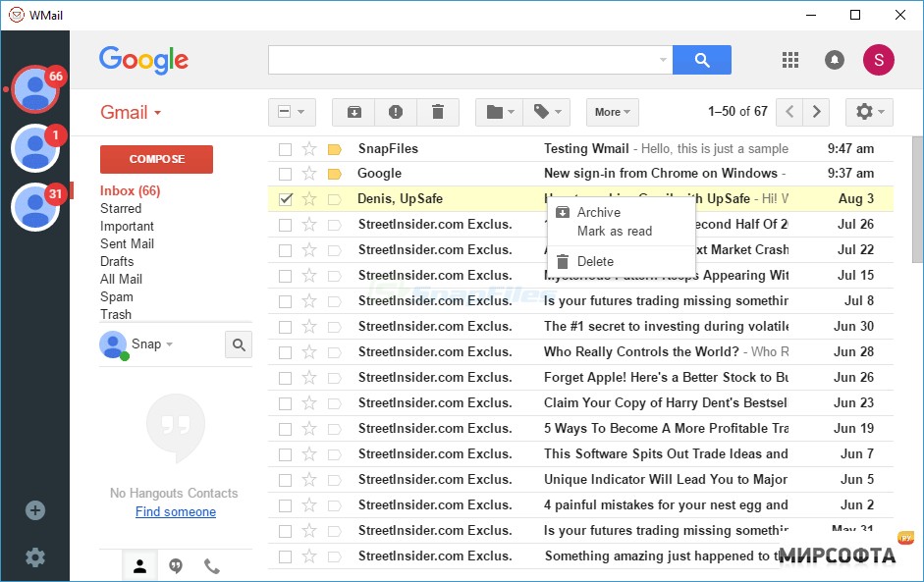Star the Denis, UpSafe email

pos(309,199)
